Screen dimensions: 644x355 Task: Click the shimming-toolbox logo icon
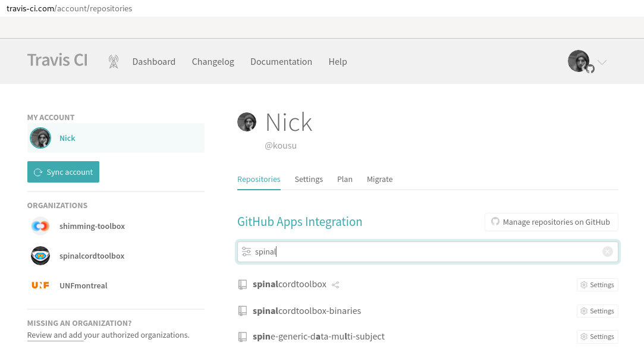[40, 226]
